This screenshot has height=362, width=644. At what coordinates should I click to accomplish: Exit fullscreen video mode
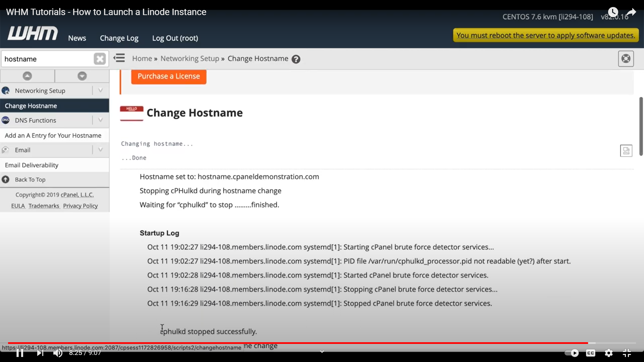[x=627, y=353]
